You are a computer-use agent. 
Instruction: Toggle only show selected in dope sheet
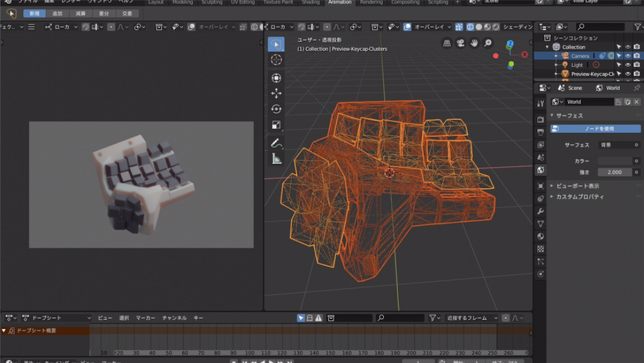pos(301,318)
